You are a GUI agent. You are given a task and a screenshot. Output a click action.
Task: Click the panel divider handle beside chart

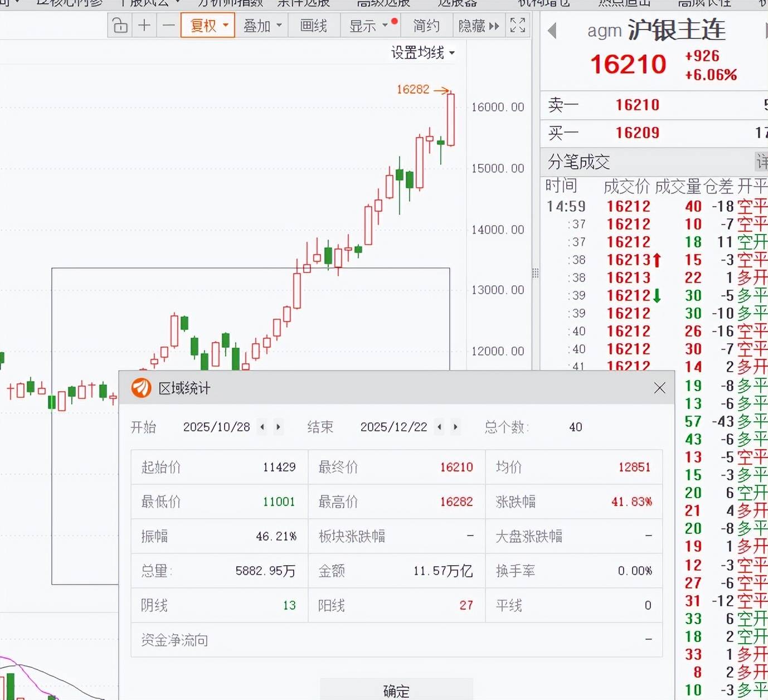point(535,273)
